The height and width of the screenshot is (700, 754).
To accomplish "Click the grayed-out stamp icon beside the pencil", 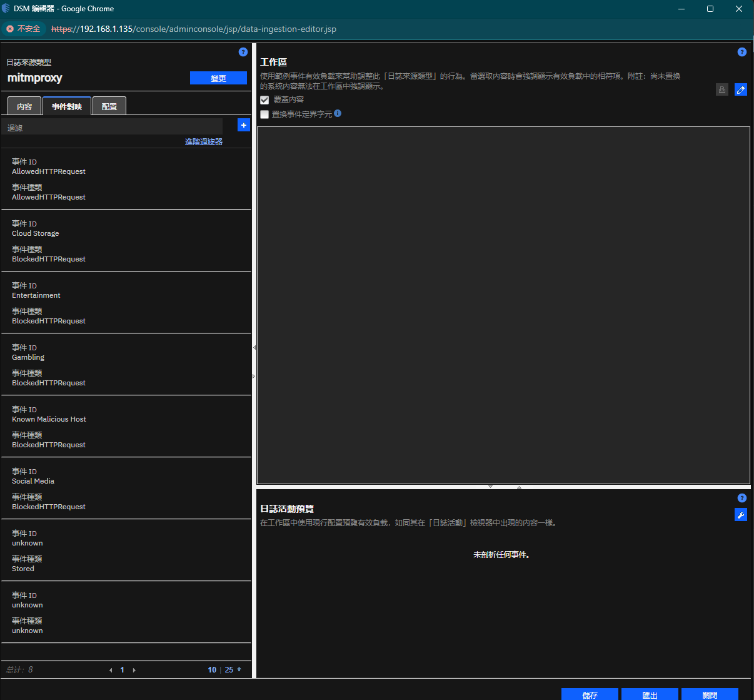I will click(722, 89).
